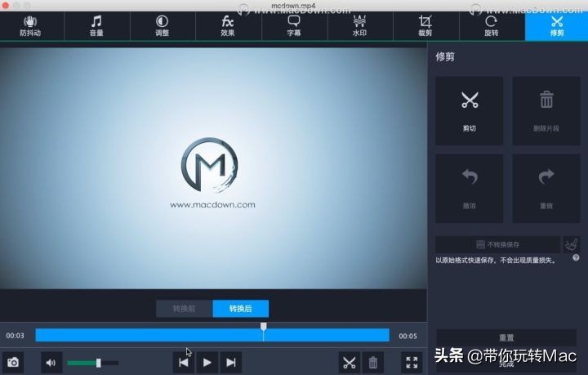Image resolution: width=588 pixels, height=375 pixels.
Task: Click the blue timeline bar
Action: 212,335
